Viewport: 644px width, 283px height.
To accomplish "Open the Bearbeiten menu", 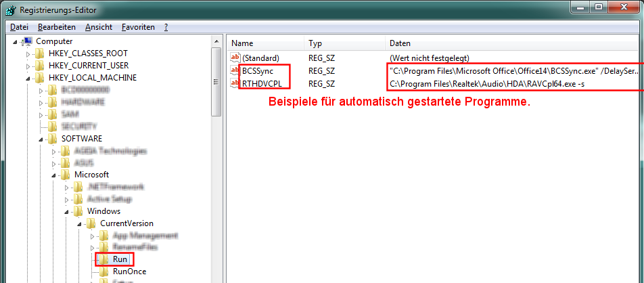I will pos(57,27).
